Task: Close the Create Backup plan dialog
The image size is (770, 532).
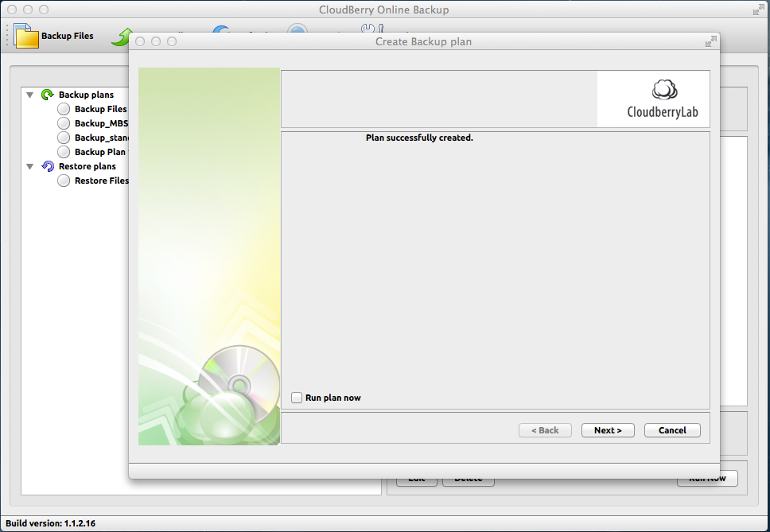Action: click(140, 41)
